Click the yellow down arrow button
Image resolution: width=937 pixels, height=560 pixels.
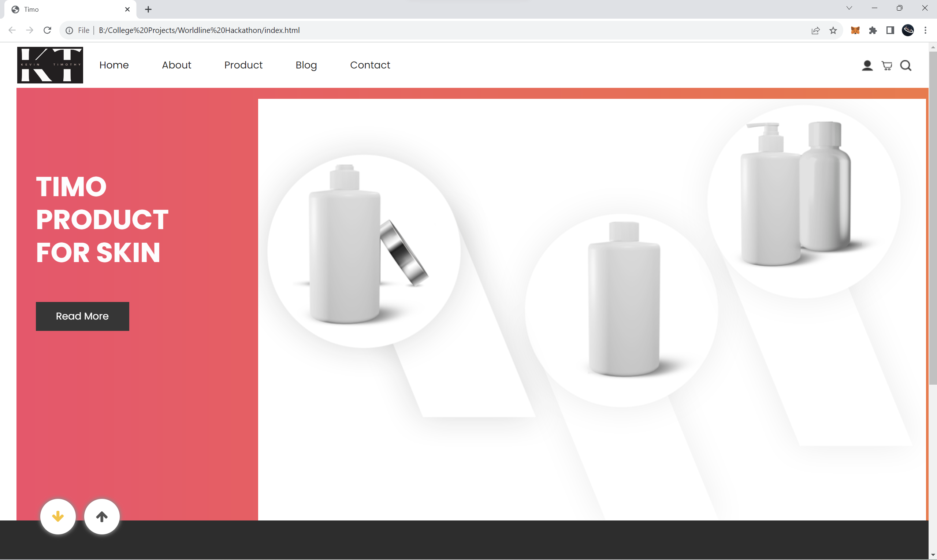pyautogui.click(x=58, y=516)
